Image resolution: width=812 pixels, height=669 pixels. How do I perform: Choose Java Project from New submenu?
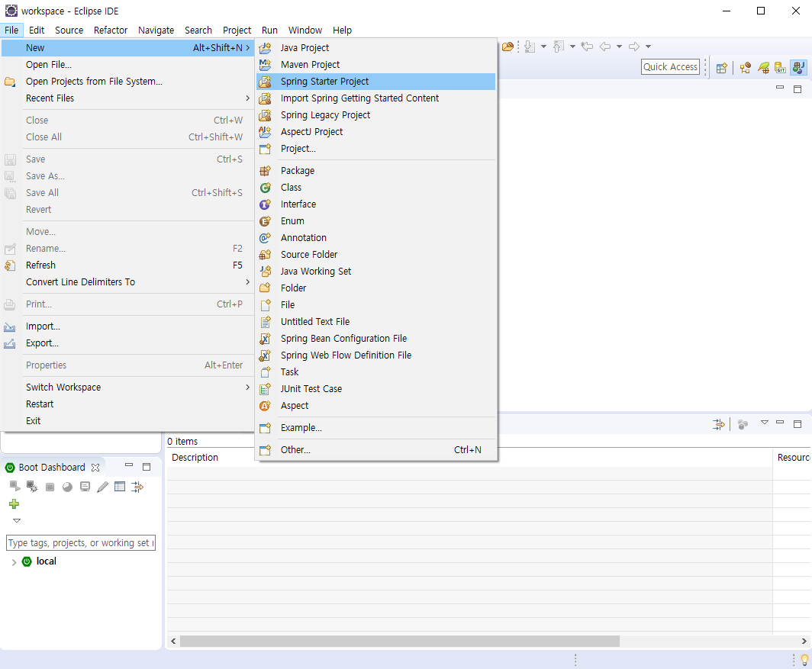point(376,47)
